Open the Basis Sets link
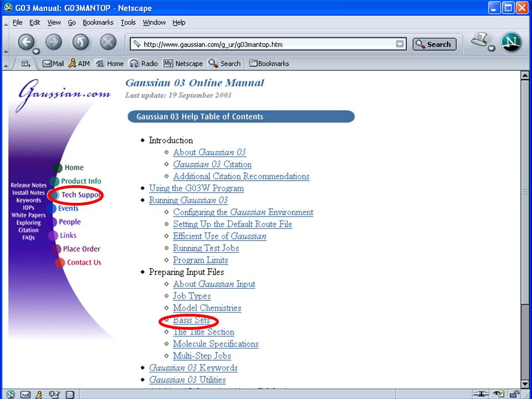The height and width of the screenshot is (399, 532). (x=191, y=320)
